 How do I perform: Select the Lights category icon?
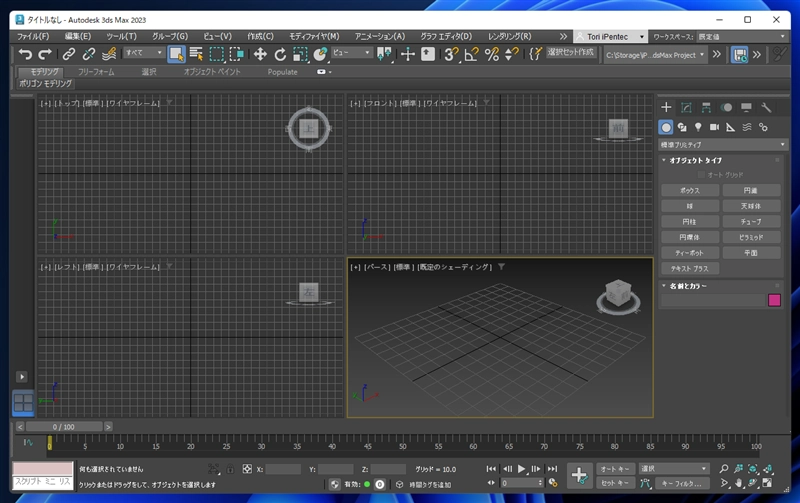pos(698,127)
